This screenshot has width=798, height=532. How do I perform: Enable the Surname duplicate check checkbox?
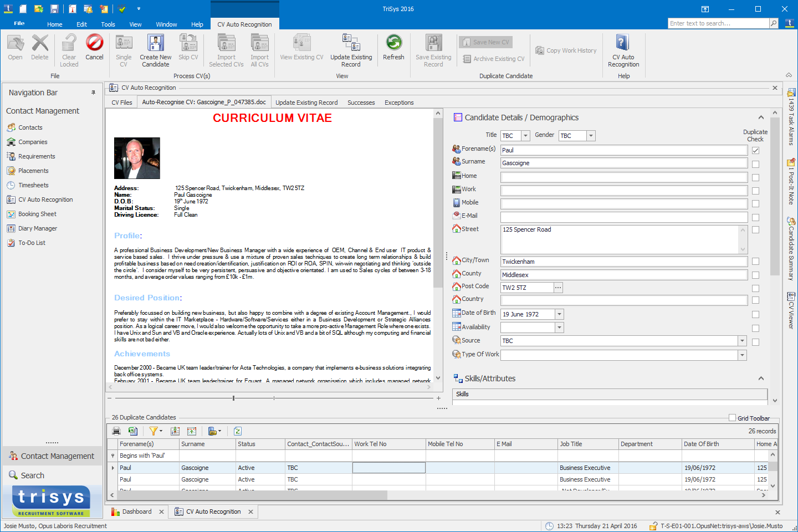(756, 162)
